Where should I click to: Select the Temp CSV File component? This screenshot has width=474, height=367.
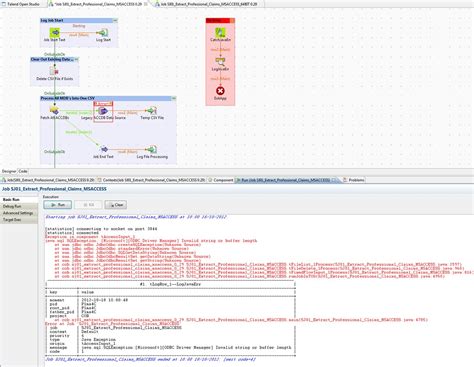click(152, 110)
